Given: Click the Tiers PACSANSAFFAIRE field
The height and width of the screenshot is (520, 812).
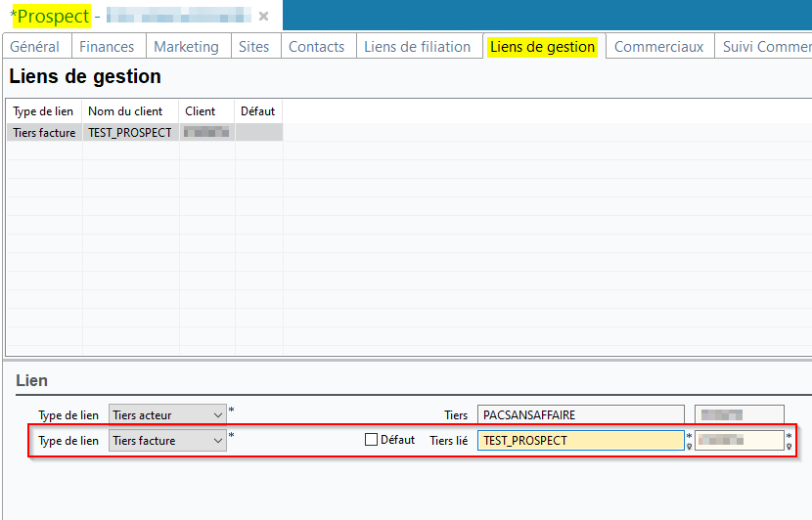Looking at the screenshot, I should tap(579, 415).
